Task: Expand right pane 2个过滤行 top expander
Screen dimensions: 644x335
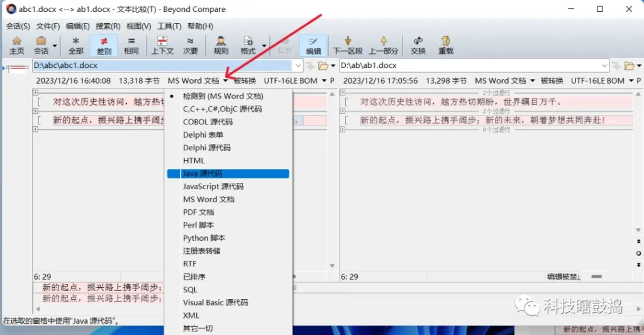Action: tap(343, 93)
